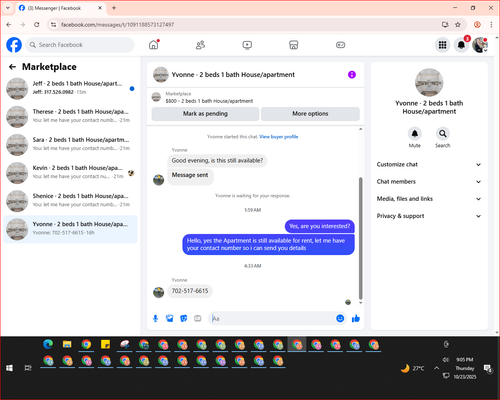Open the Home feed icon
The image size is (500, 400).
pos(154,45)
